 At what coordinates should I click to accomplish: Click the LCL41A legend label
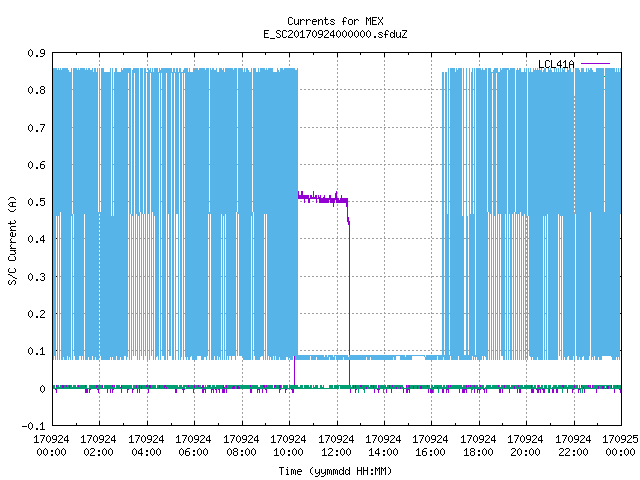click(x=556, y=64)
